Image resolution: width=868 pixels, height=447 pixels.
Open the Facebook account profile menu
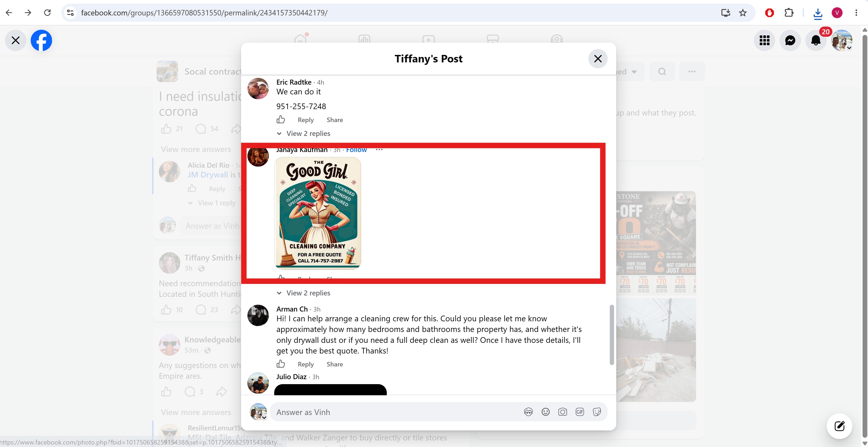click(x=842, y=40)
